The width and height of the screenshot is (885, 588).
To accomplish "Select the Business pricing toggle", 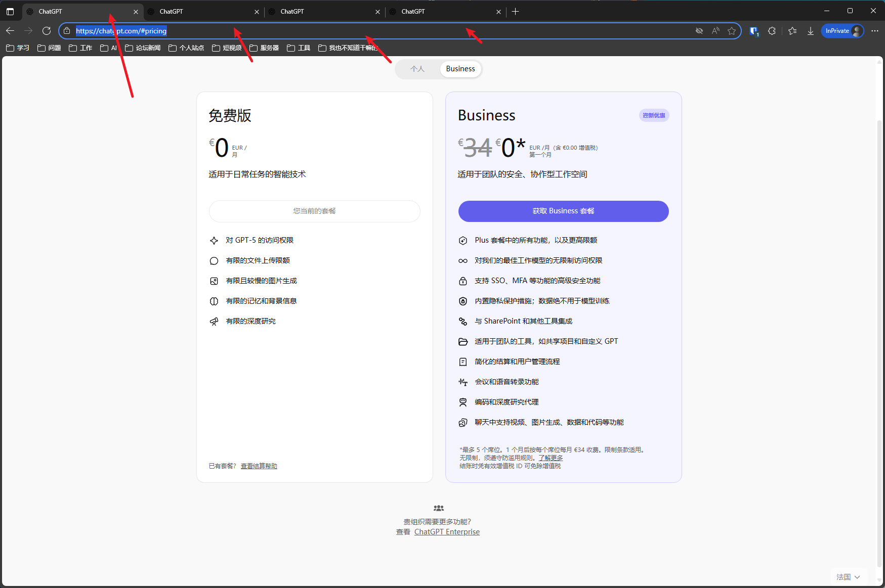I will (x=460, y=69).
